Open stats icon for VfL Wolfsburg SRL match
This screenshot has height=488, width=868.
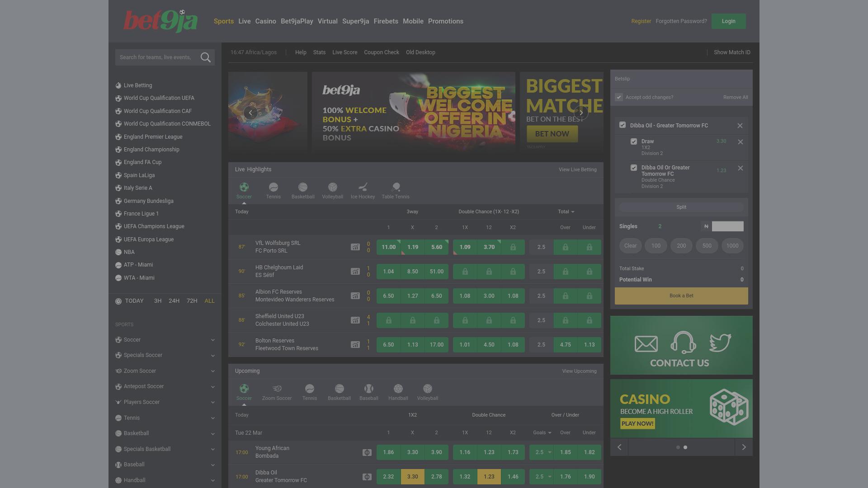355,247
